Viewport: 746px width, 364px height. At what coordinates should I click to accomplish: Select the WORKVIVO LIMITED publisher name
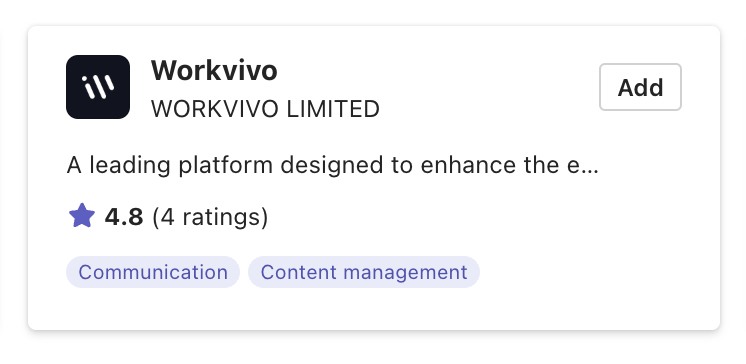tap(265, 109)
